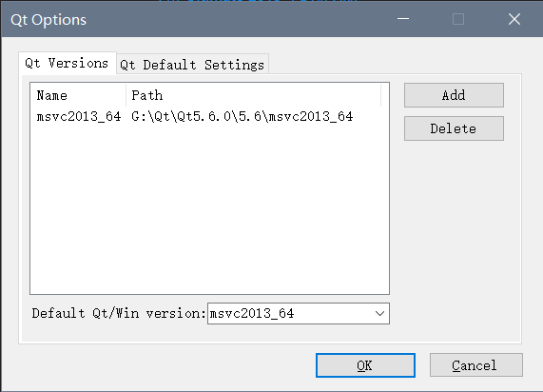Close the Qt Options window
The width and height of the screenshot is (543, 392).
514,19
